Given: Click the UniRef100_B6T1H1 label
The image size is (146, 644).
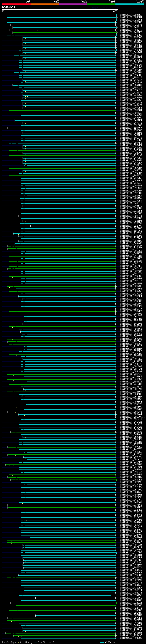Looking at the screenshot, I should pos(131,72).
